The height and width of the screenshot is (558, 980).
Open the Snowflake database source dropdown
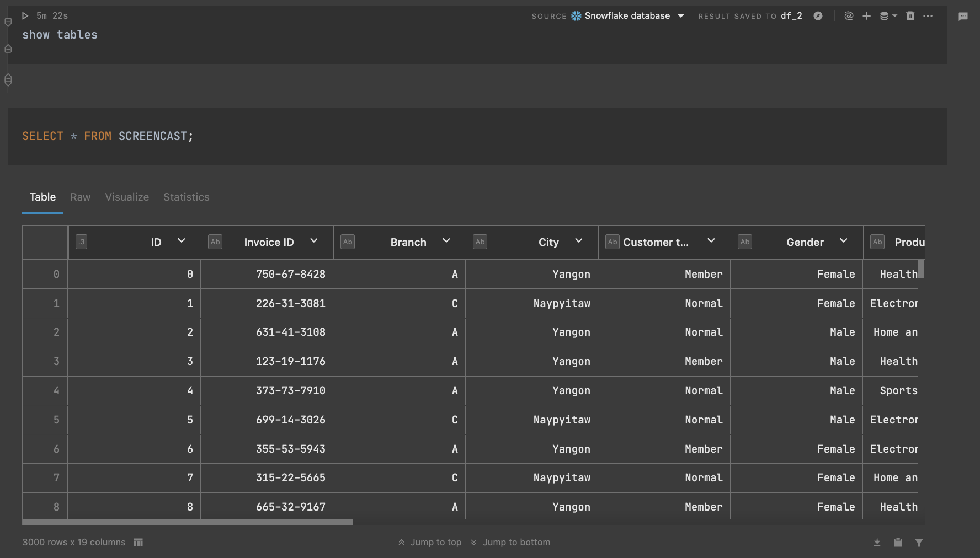click(629, 16)
